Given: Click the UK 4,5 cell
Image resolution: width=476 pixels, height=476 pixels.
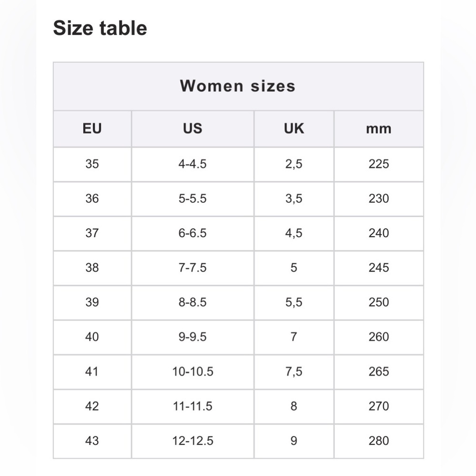Looking at the screenshot, I should (294, 233).
